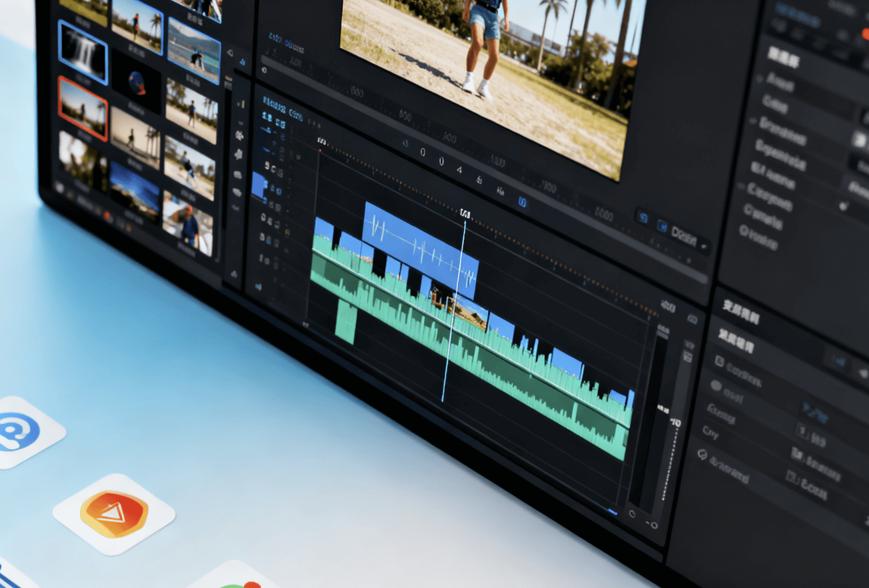Click the blue square icon left of Default dropdown
This screenshot has height=588, width=869.
[662, 226]
